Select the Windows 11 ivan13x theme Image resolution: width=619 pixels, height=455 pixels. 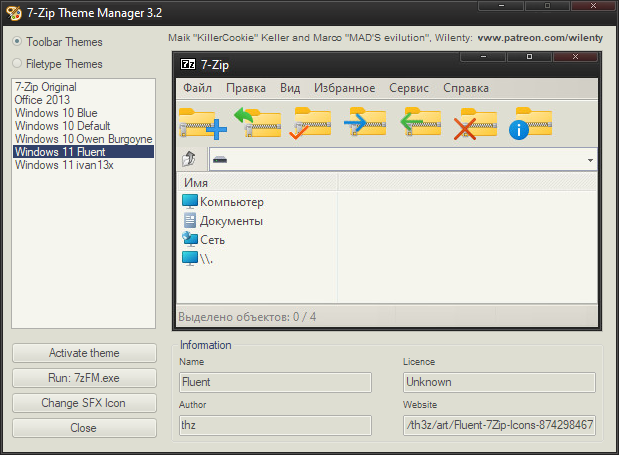click(83, 165)
